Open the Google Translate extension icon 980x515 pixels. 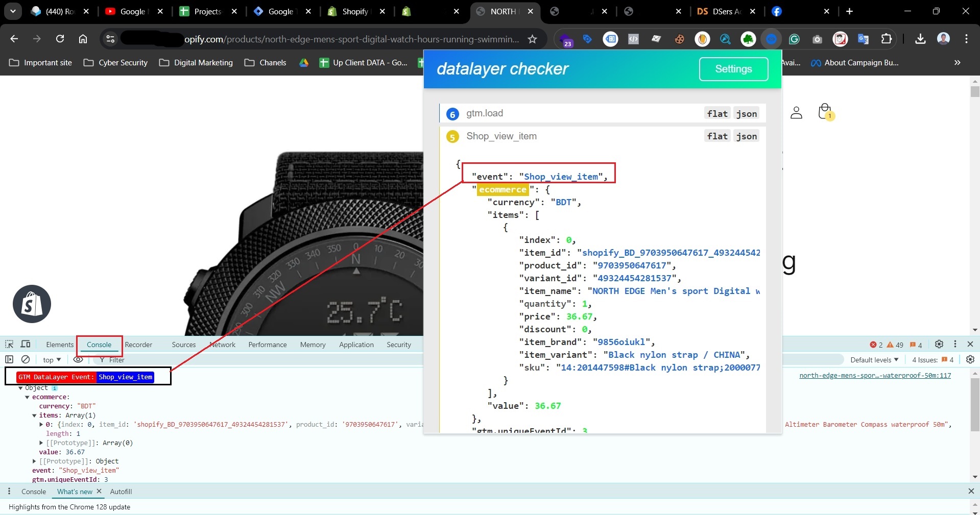(863, 39)
